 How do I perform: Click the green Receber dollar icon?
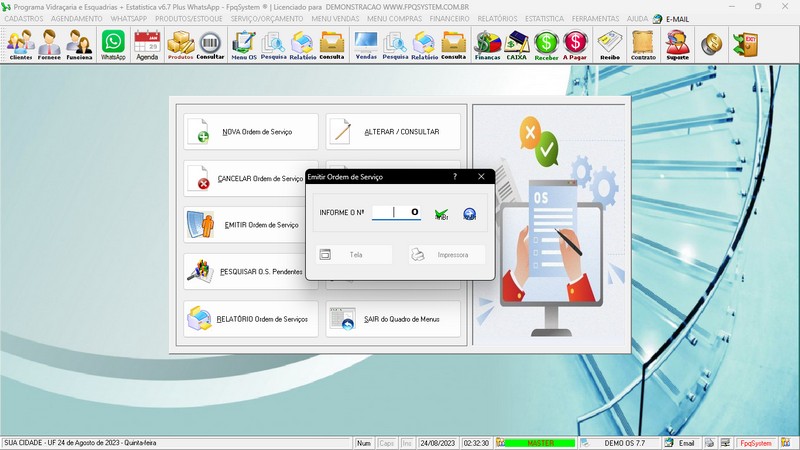click(546, 45)
